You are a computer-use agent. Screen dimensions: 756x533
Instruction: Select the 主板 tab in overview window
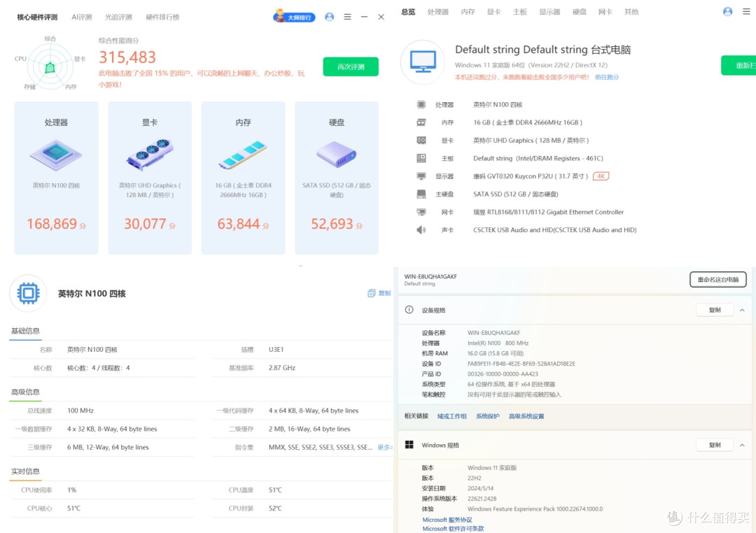519,12
